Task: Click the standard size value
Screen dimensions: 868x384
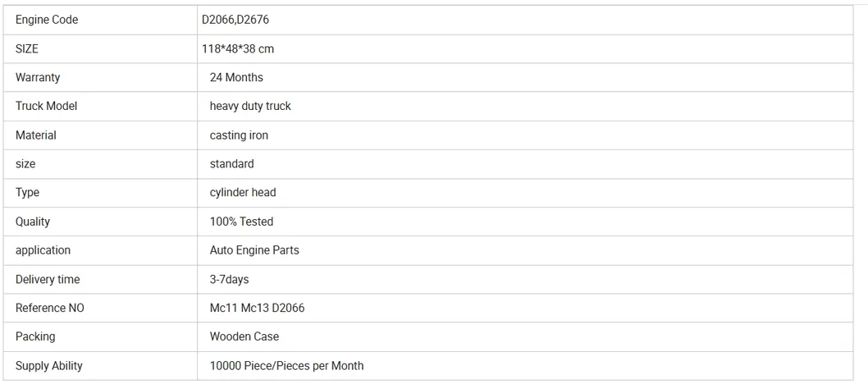Action: tap(231, 164)
